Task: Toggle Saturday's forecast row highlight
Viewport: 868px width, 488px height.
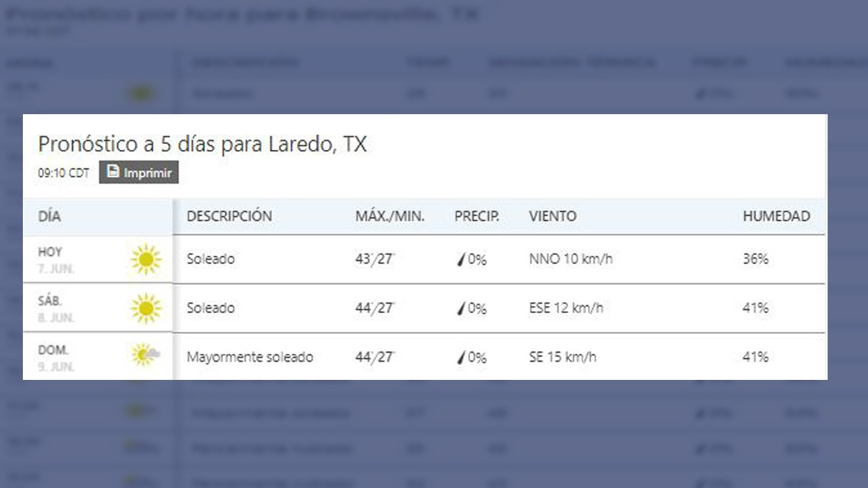Action: (426, 308)
